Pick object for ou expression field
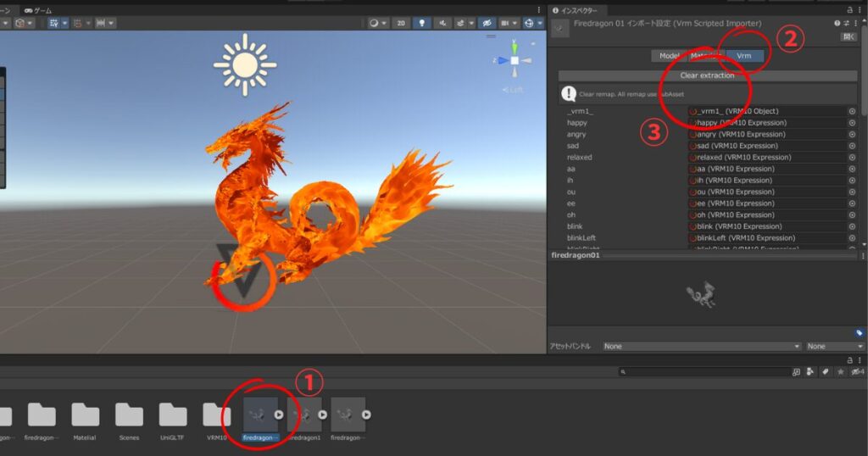The image size is (868, 456). pos(852,192)
